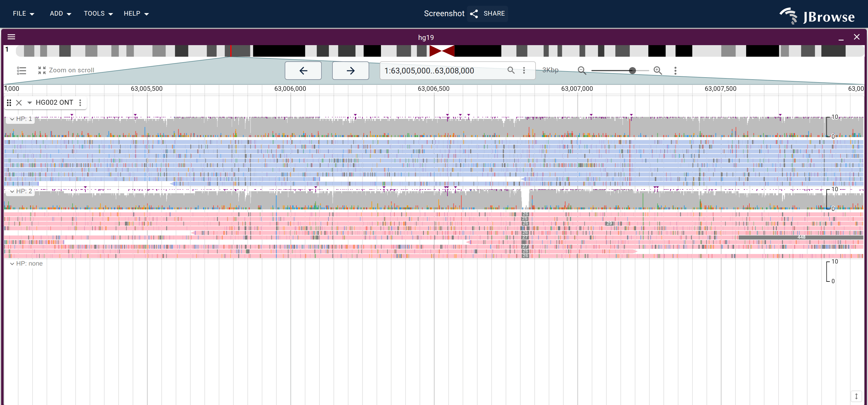Click the HG002 ONT track label
868x405 pixels.
[x=55, y=102]
